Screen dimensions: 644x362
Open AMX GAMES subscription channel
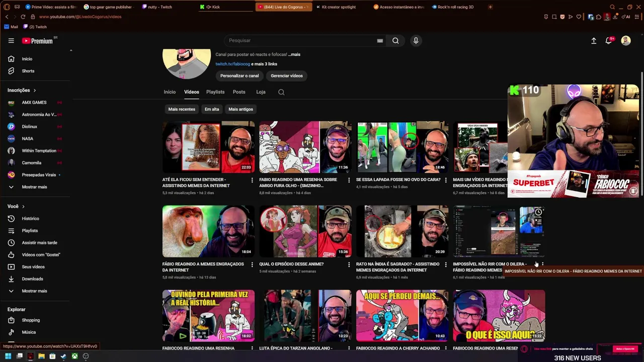[x=34, y=103]
